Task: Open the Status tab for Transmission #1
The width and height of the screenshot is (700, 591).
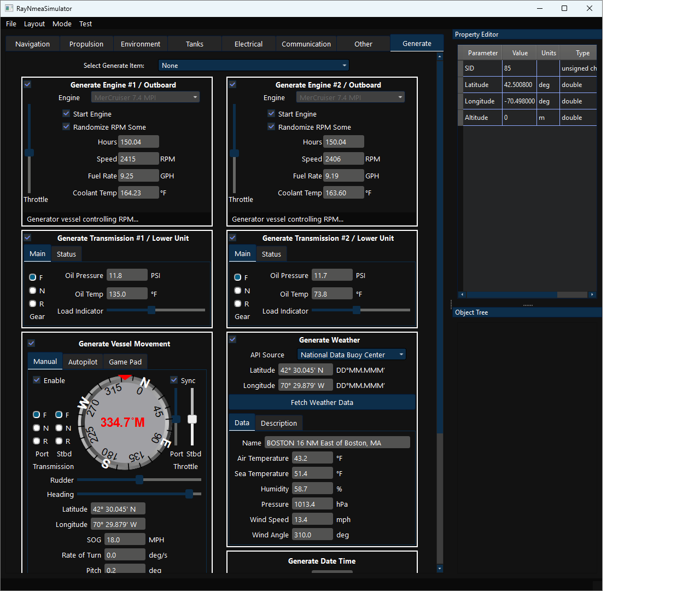Action: pos(66,253)
